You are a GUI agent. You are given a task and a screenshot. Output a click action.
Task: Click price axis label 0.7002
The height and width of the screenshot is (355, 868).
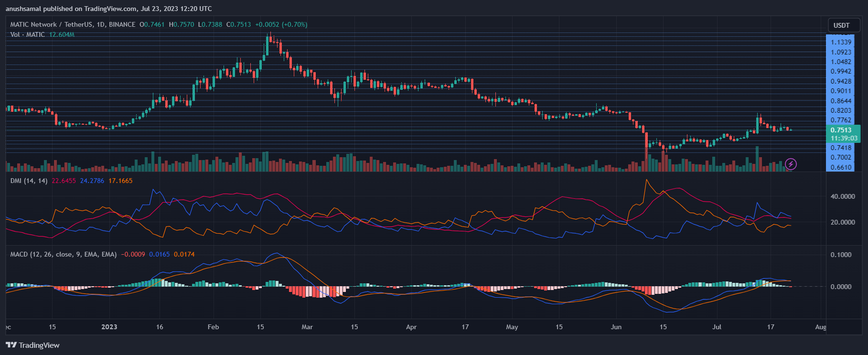click(x=841, y=157)
